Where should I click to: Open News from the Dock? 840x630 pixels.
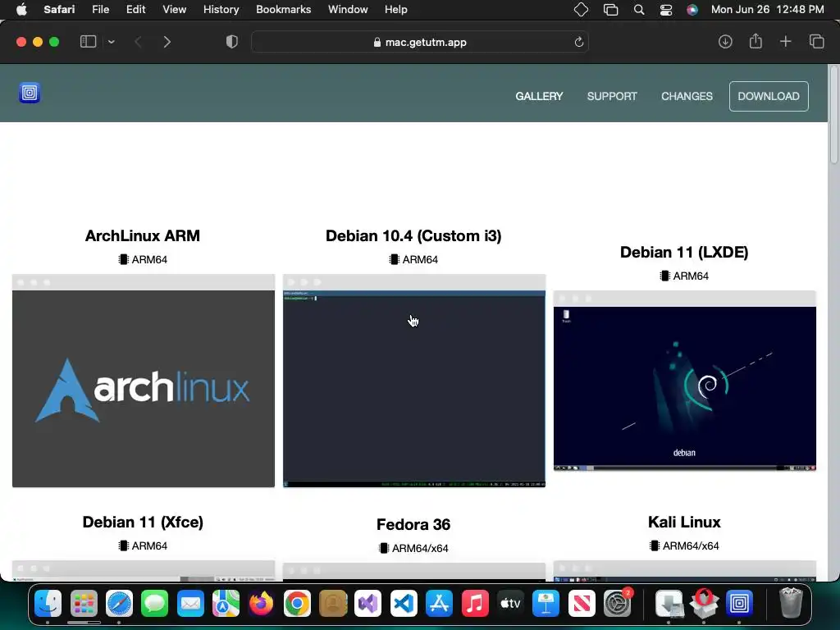tap(582, 603)
